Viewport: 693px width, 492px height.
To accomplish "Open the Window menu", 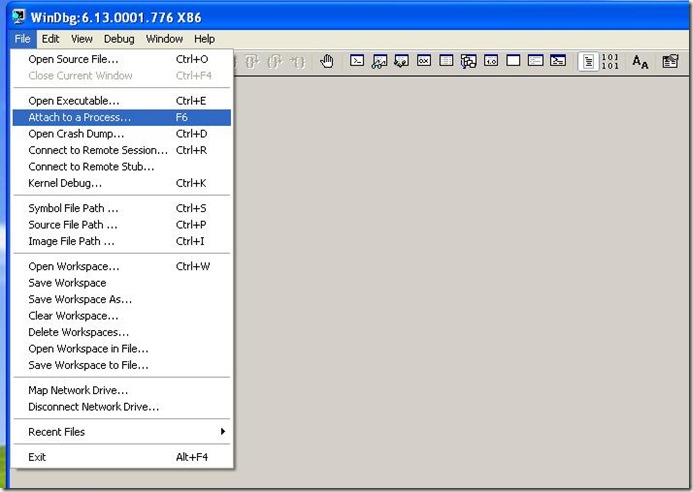I will click(164, 39).
